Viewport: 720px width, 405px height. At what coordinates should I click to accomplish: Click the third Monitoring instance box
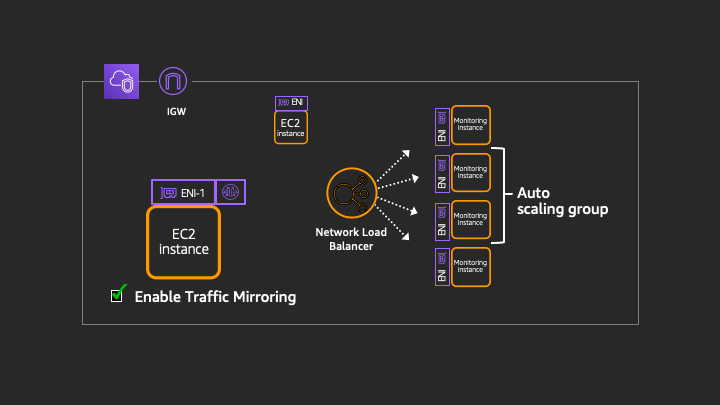(471, 219)
